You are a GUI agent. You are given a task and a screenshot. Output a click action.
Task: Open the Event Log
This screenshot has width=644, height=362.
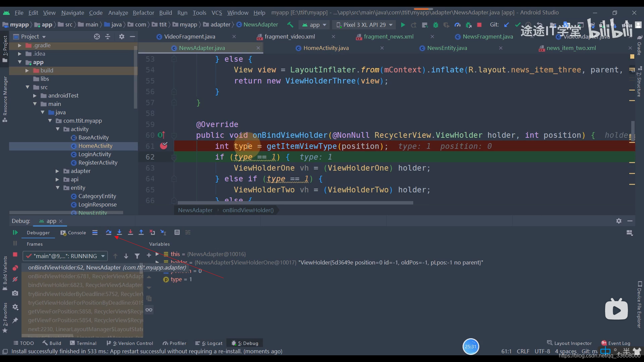click(x=615, y=343)
